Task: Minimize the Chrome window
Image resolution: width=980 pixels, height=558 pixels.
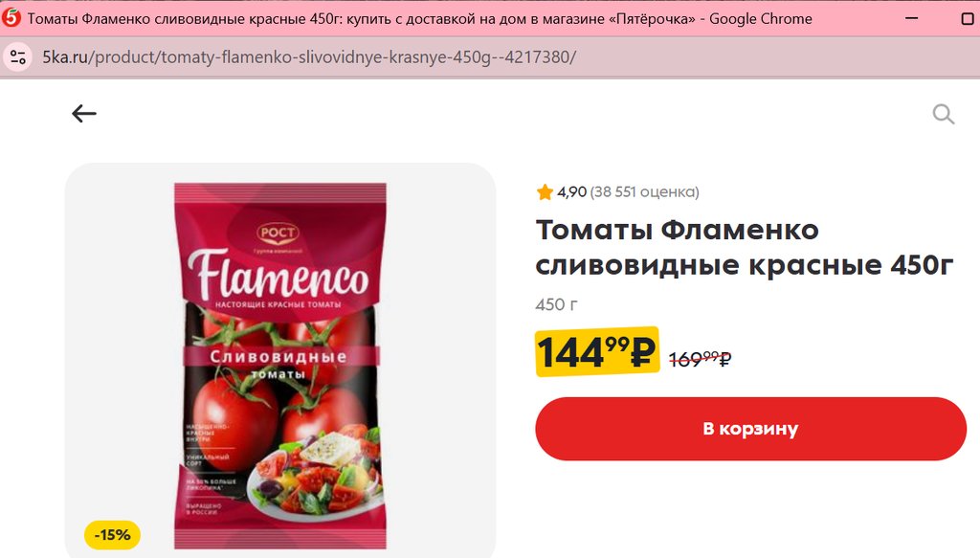Action: (x=912, y=19)
